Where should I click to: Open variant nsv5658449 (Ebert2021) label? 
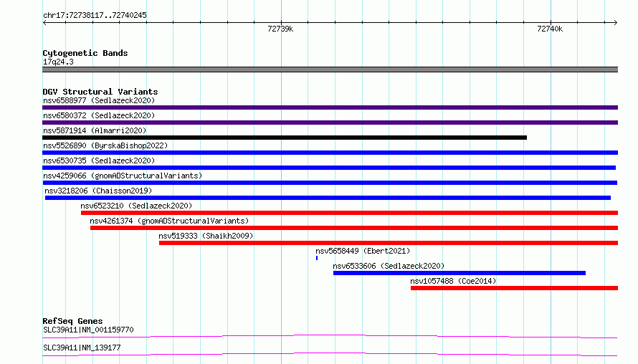click(x=363, y=251)
